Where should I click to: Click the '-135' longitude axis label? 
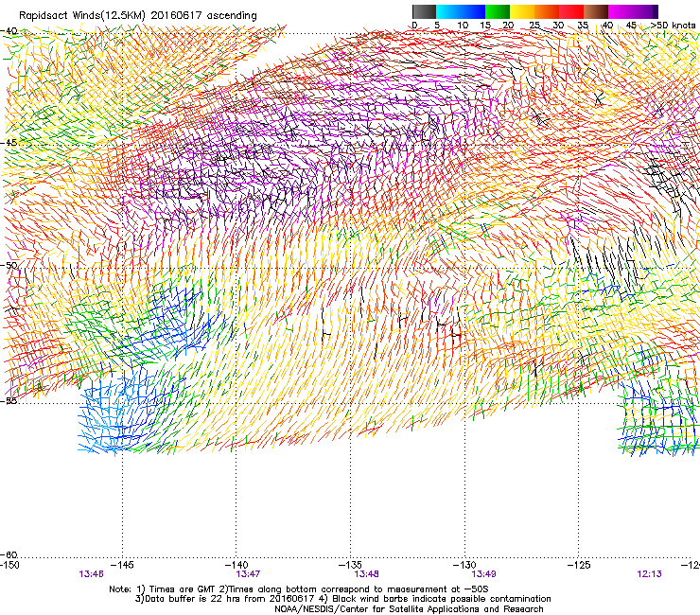350,565
